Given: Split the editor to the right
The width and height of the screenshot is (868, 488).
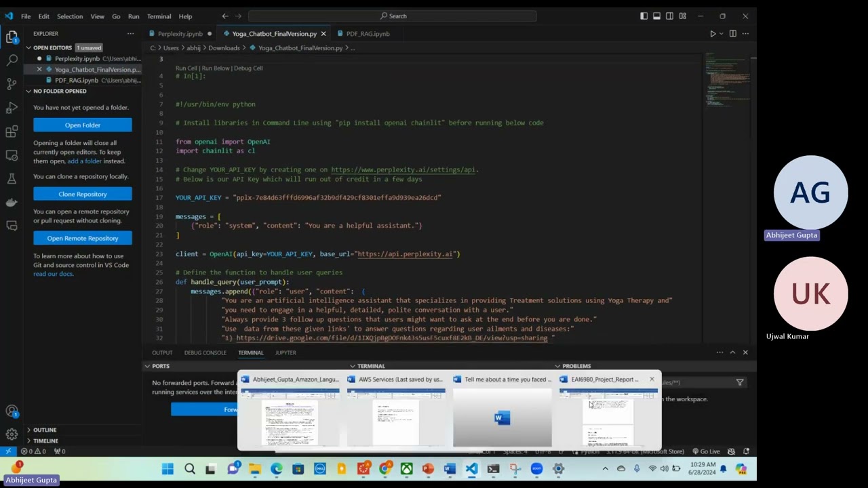Looking at the screenshot, I should point(732,33).
